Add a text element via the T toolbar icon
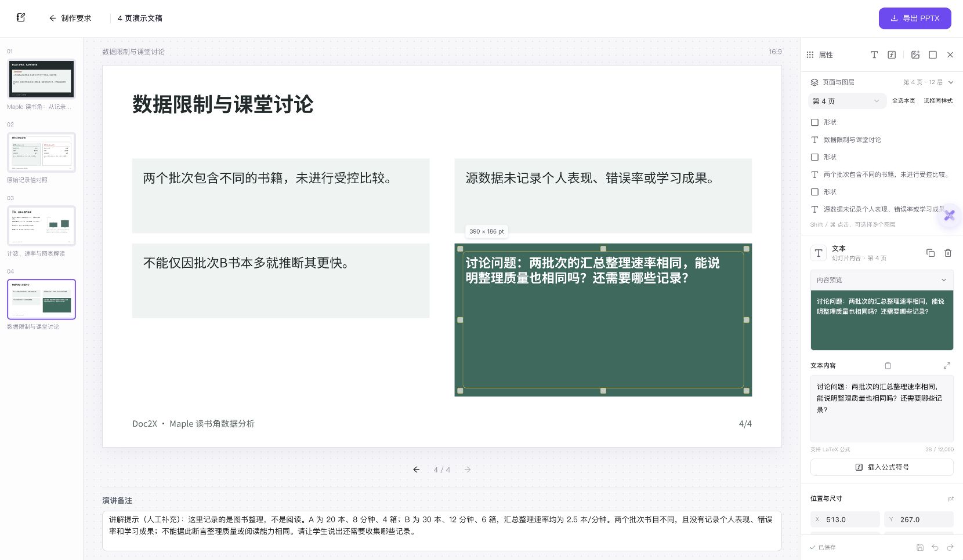 click(x=874, y=54)
